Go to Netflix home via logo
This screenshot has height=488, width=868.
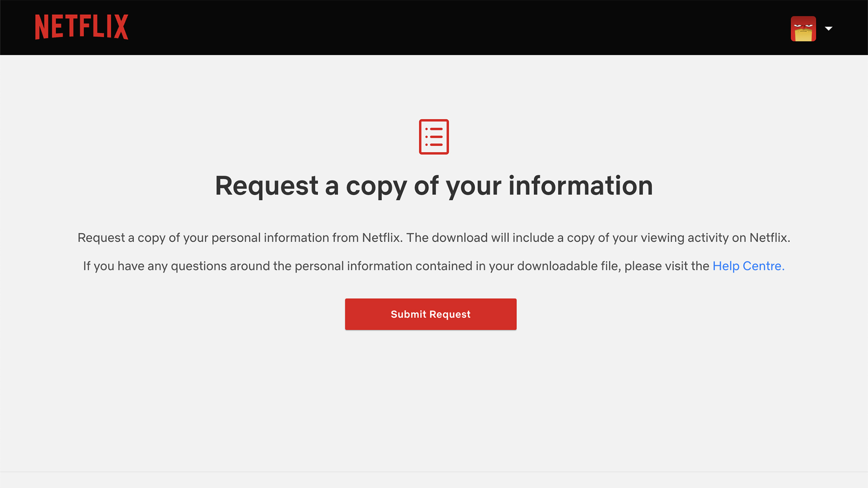tap(82, 27)
